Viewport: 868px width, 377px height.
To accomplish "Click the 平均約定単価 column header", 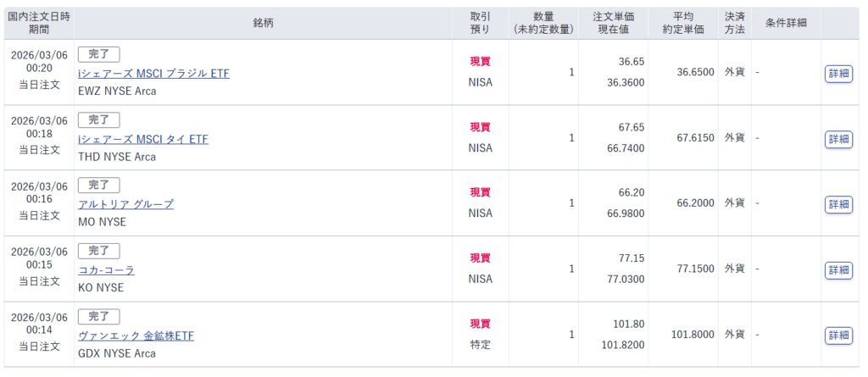I will point(683,23).
